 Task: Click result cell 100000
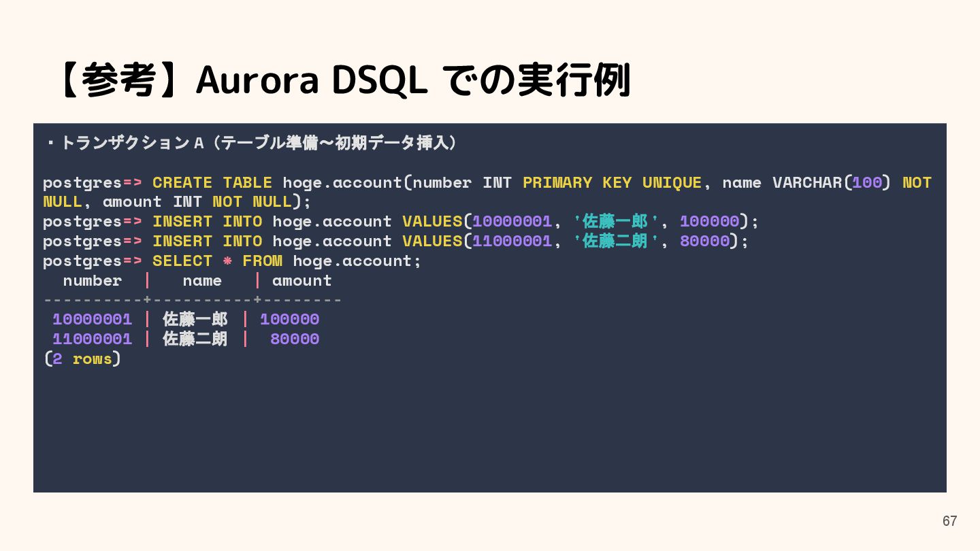click(290, 319)
